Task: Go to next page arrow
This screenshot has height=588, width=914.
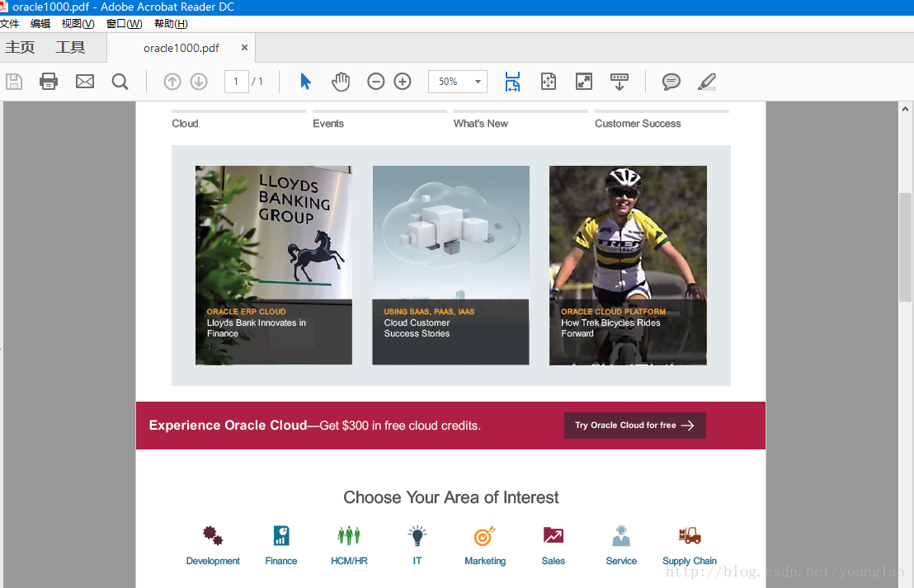Action: [x=199, y=82]
